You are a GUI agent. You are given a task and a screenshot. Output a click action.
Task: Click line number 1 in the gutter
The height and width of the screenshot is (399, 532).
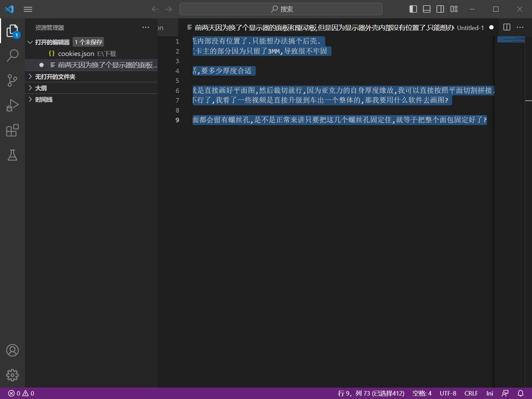point(177,41)
